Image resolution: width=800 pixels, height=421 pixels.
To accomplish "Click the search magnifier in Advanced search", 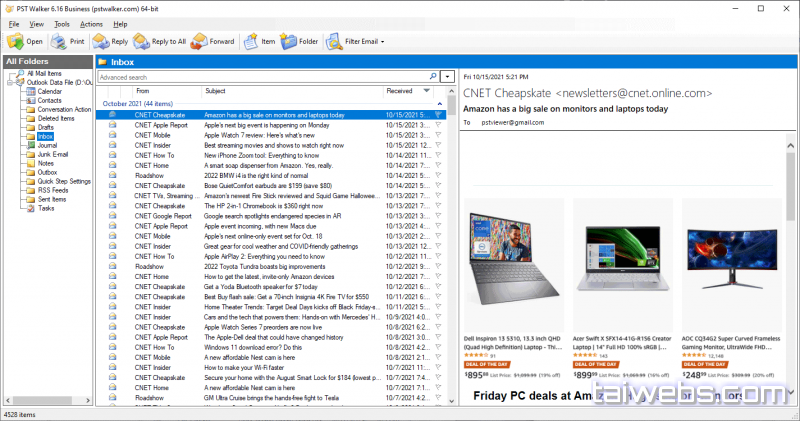I will [x=431, y=77].
